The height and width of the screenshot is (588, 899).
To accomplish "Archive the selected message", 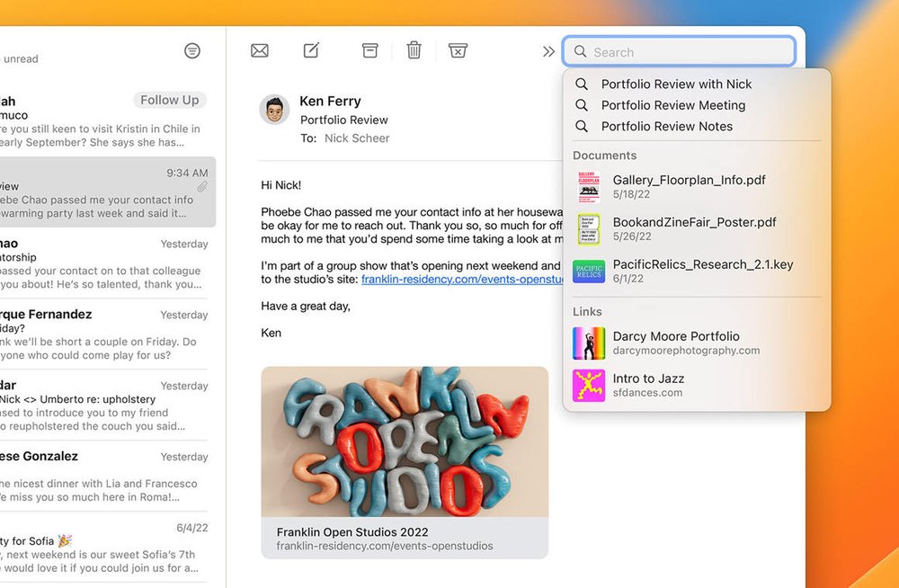I will (369, 50).
